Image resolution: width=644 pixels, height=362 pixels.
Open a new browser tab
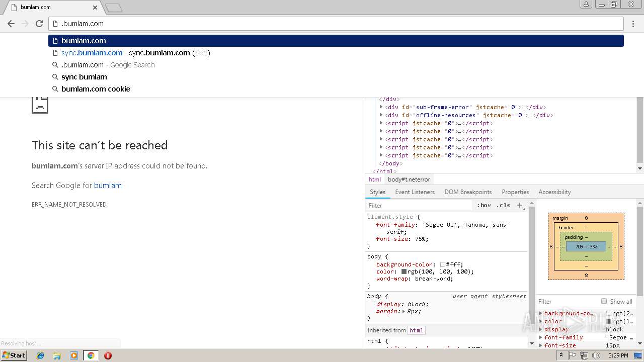pyautogui.click(x=114, y=8)
